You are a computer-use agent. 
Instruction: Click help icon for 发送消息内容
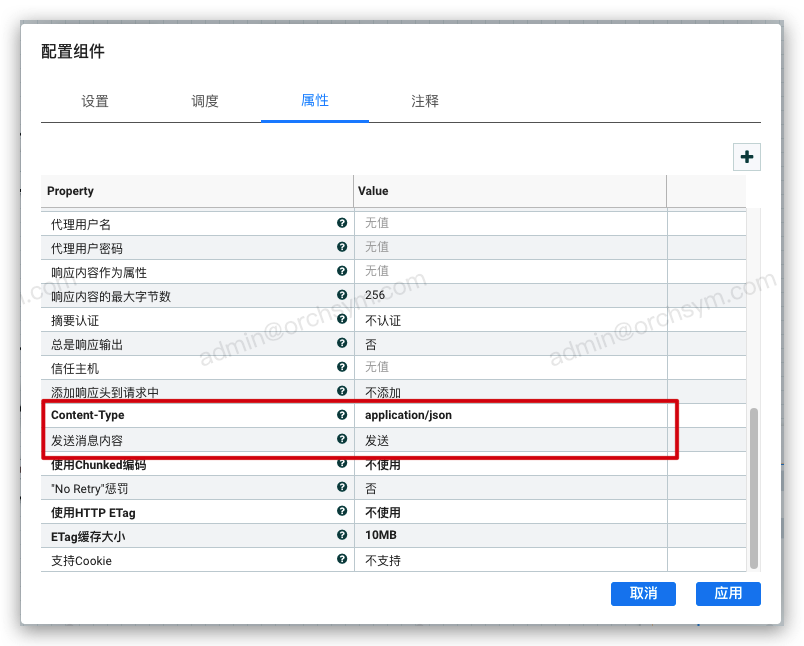click(342, 439)
